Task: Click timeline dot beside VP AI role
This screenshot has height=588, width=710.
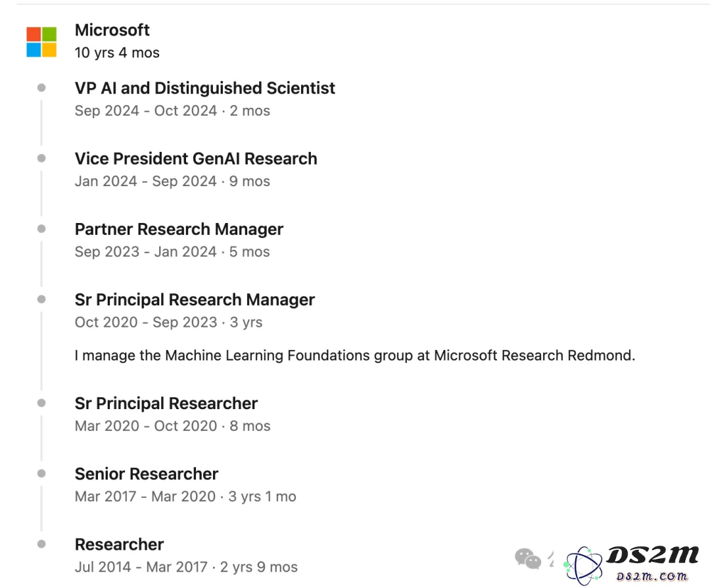Action: (x=41, y=87)
